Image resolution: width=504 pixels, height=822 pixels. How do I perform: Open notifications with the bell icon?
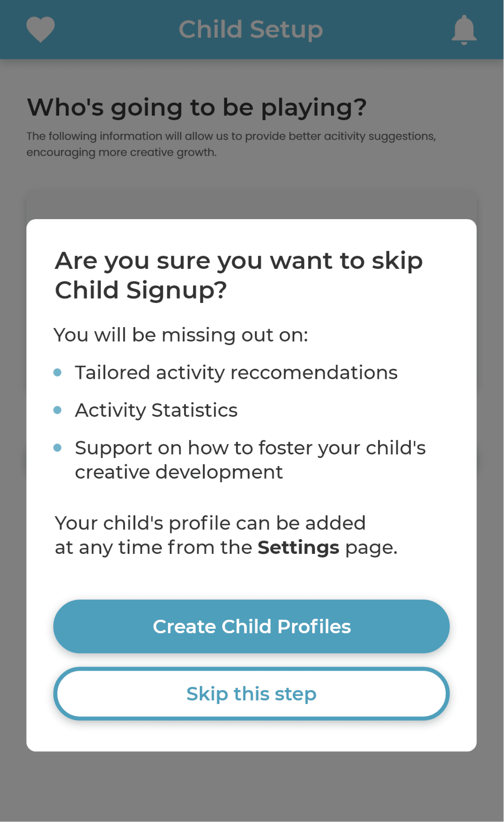464,30
